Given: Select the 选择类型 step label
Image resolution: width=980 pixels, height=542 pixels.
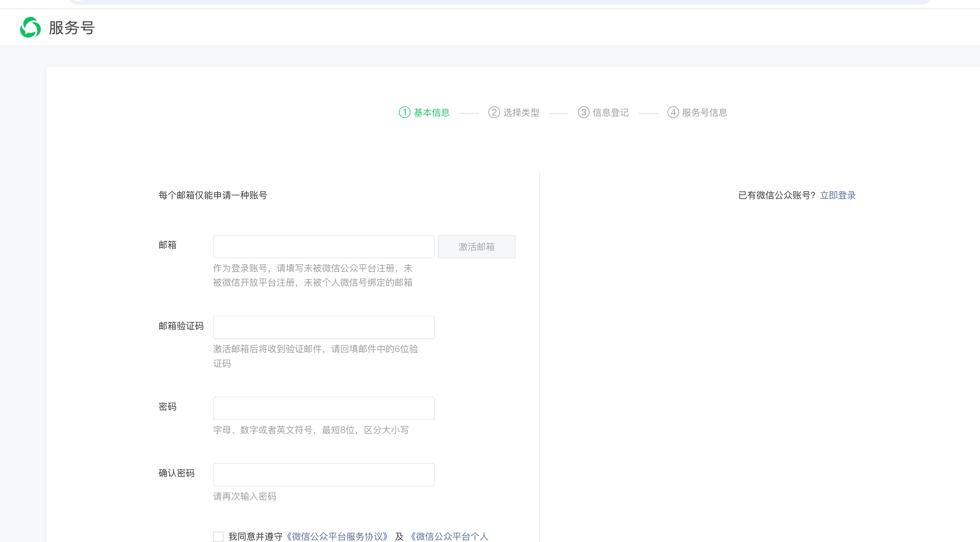Looking at the screenshot, I should (x=521, y=112).
